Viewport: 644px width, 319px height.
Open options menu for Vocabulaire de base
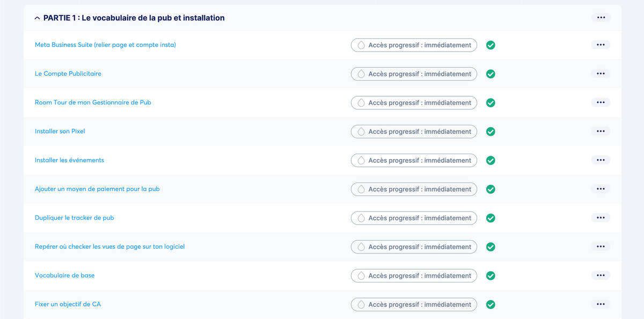pyautogui.click(x=601, y=275)
